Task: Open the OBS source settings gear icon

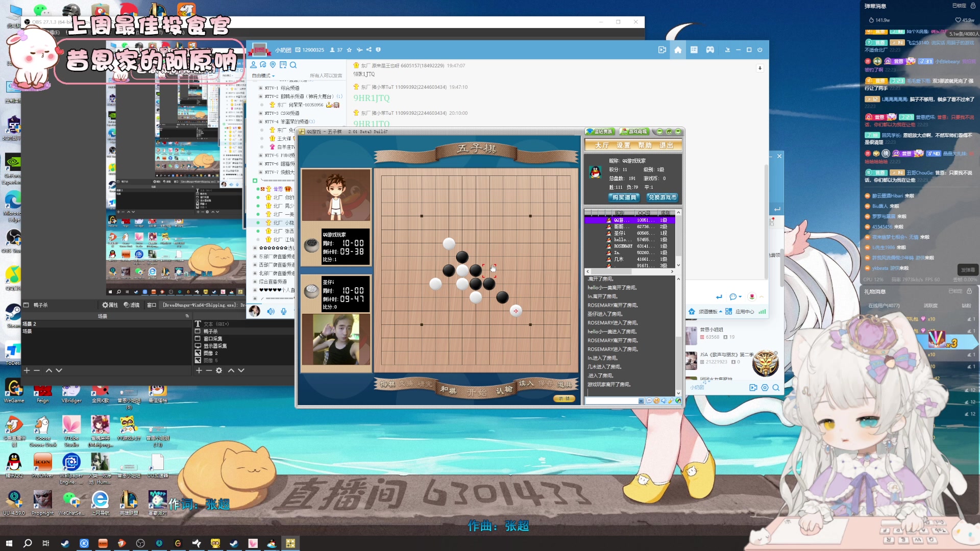Action: coord(219,370)
